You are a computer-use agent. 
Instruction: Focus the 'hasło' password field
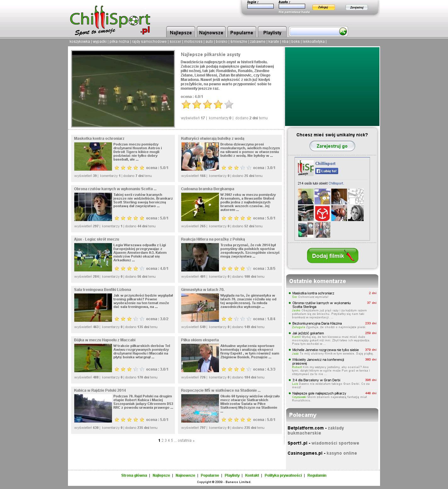[x=292, y=6]
